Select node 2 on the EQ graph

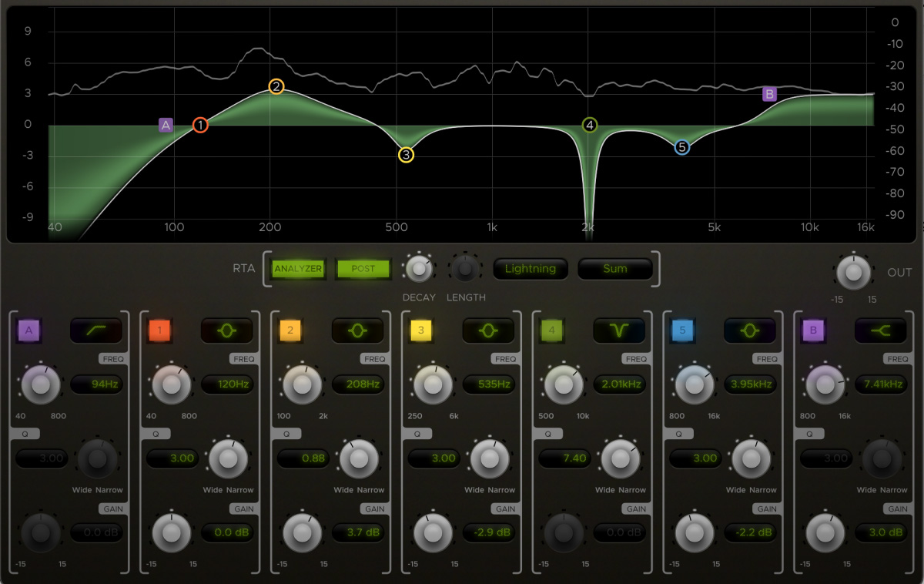pos(276,86)
